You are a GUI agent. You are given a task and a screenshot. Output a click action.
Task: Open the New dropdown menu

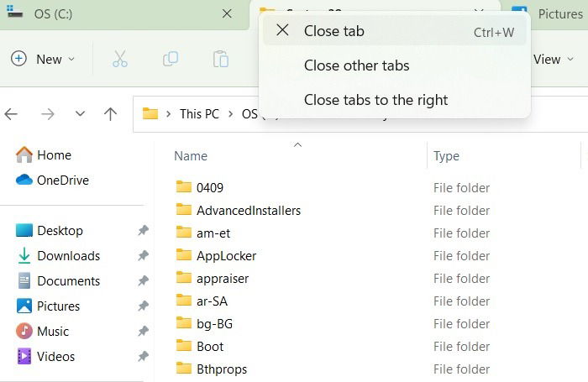pos(43,59)
